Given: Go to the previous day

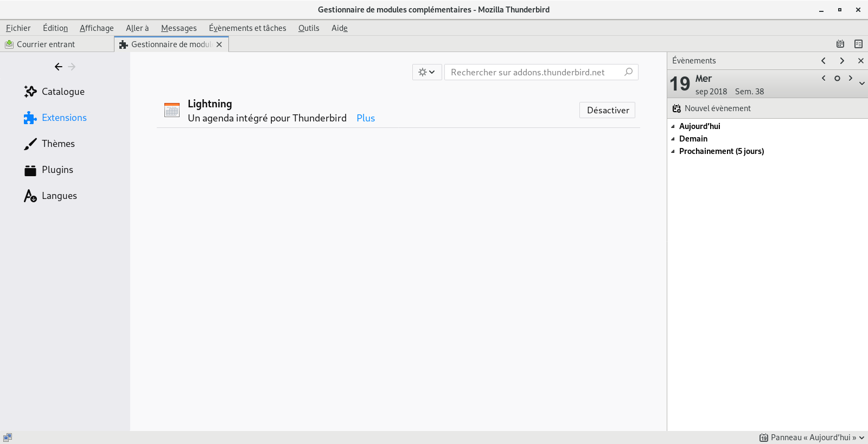Looking at the screenshot, I should [824, 78].
